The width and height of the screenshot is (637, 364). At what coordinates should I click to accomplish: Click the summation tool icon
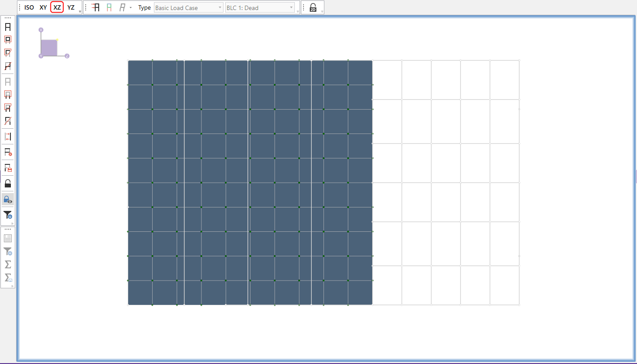(7, 264)
